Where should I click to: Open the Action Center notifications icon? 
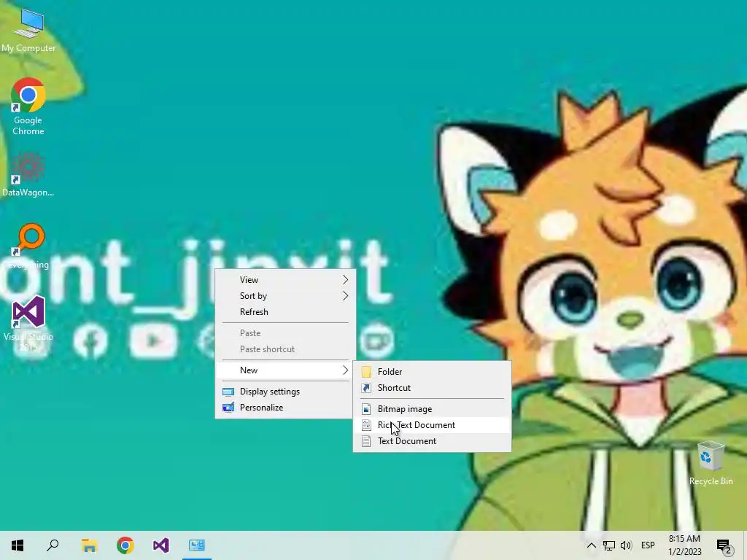[724, 545]
